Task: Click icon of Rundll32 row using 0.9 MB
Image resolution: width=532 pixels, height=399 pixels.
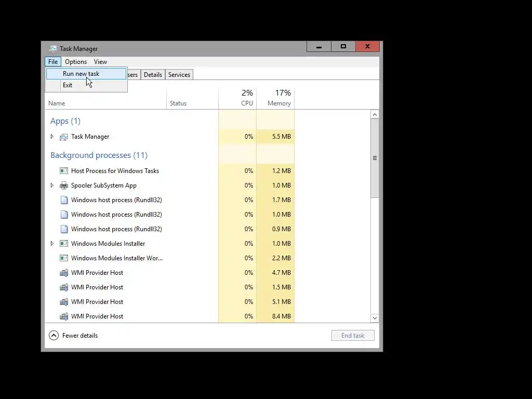Action: tap(64, 229)
